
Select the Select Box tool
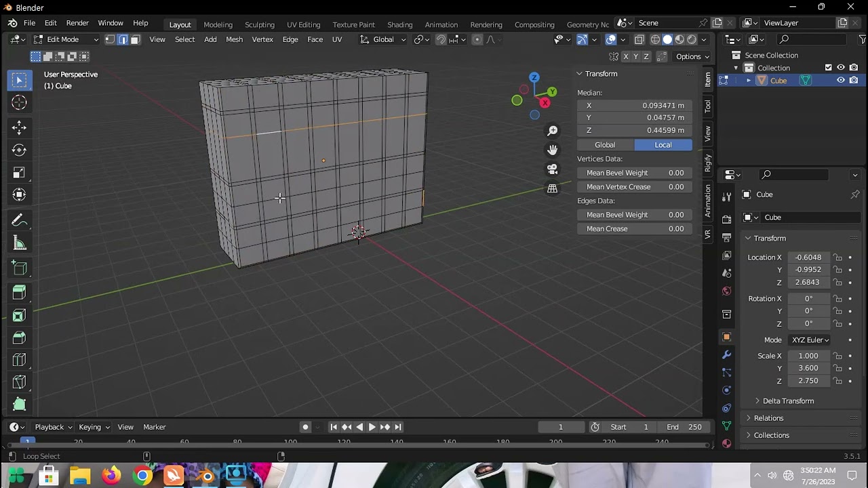[19, 81]
